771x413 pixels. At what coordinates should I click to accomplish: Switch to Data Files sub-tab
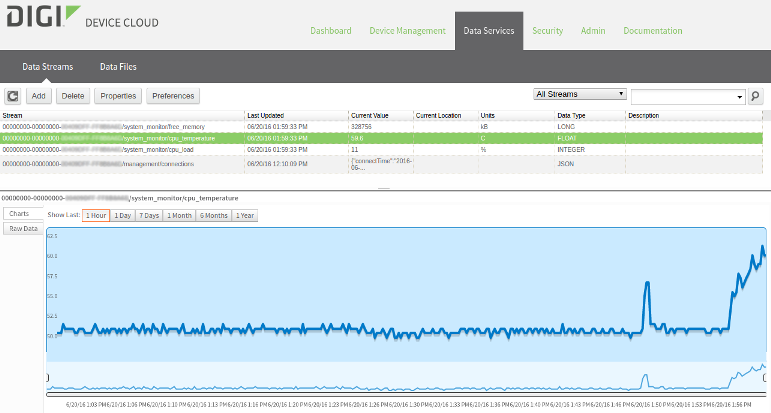click(118, 67)
